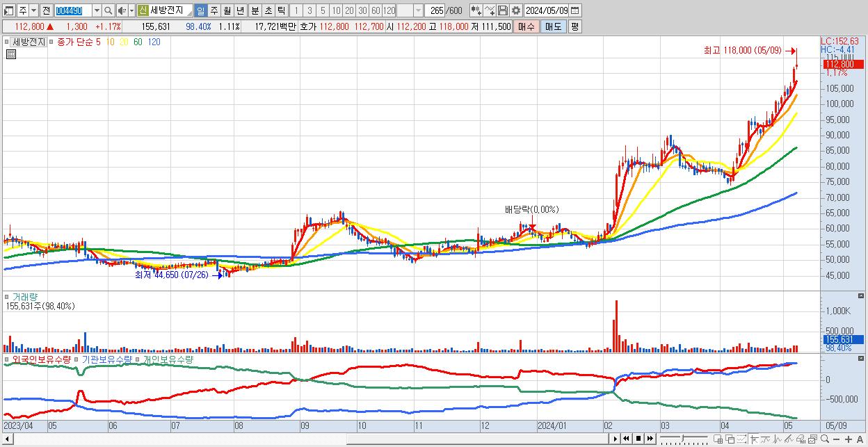
Task: Click the line overlay tool icon beside save
Action: 490,10
